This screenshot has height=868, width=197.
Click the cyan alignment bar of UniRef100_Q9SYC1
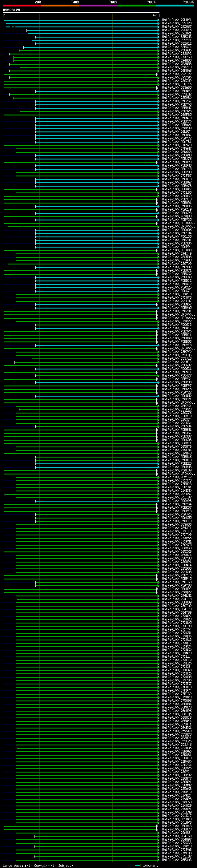[96, 40]
